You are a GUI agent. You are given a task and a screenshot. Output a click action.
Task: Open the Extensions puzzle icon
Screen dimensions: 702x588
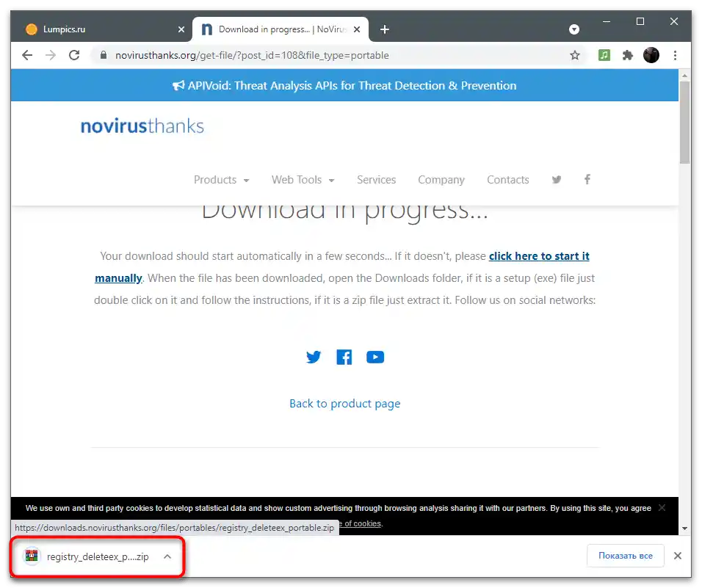click(628, 55)
